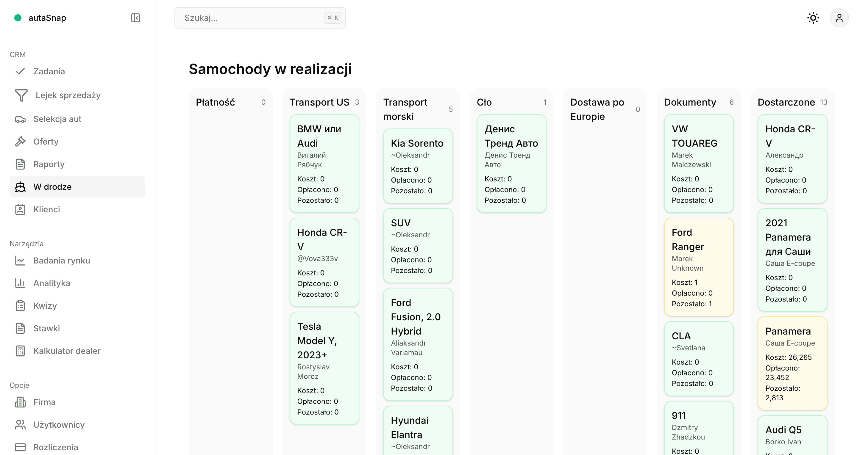Open the user profile avatar menu
Viewport: 868px width, 455px height.
839,18
